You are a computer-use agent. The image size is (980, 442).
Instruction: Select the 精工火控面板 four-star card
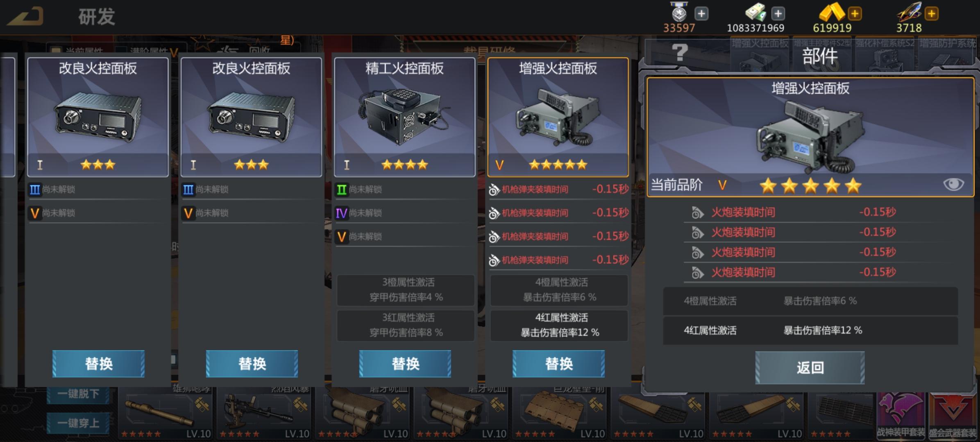tap(405, 117)
